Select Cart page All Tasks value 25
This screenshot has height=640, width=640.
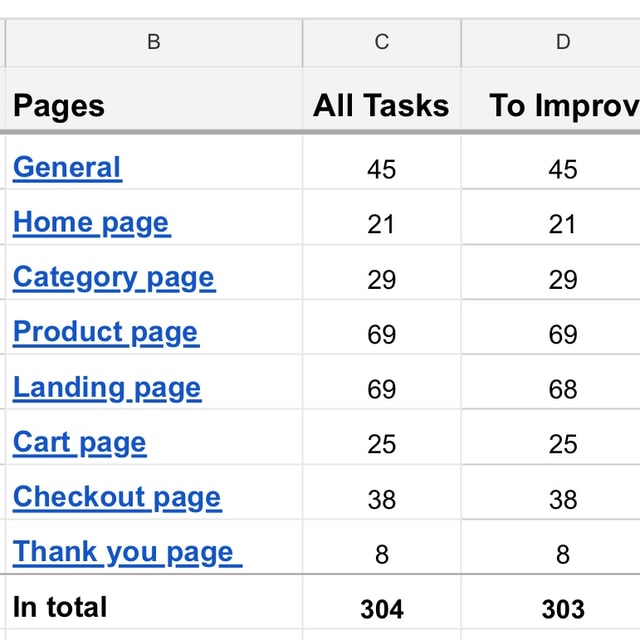click(x=381, y=443)
